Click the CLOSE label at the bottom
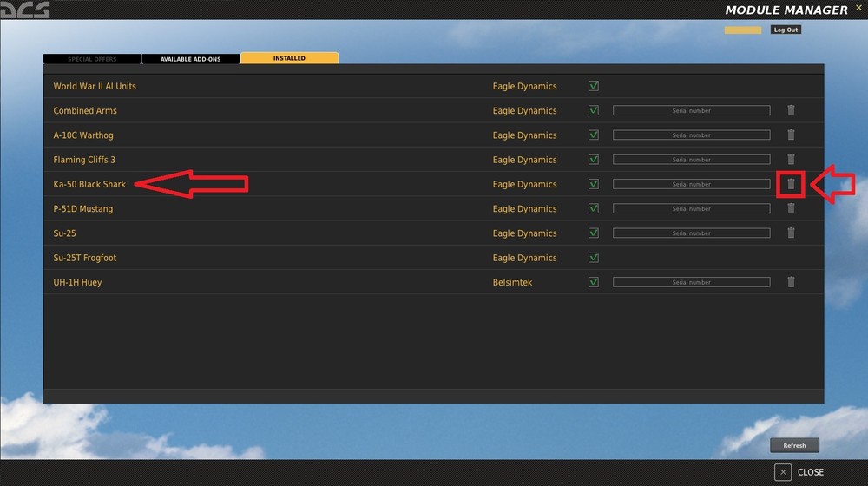Image resolution: width=868 pixels, height=486 pixels. pos(811,472)
